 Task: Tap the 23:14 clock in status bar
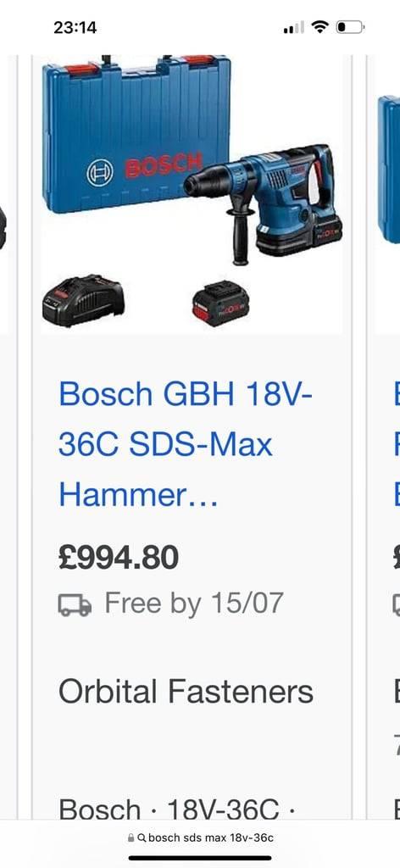pos(75,27)
